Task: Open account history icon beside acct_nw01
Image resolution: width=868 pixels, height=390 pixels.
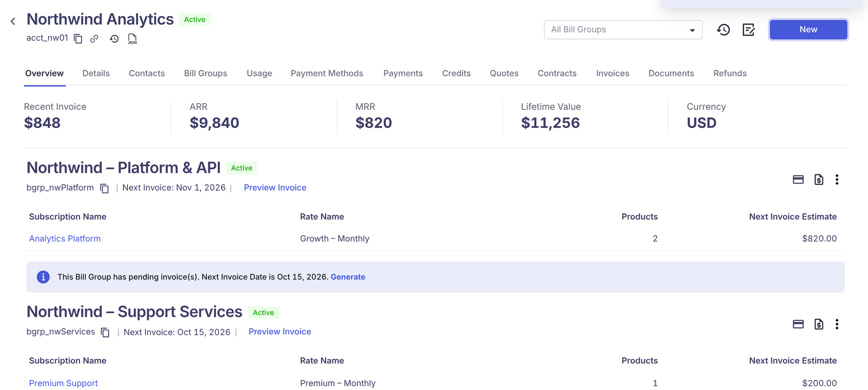Action: click(114, 39)
